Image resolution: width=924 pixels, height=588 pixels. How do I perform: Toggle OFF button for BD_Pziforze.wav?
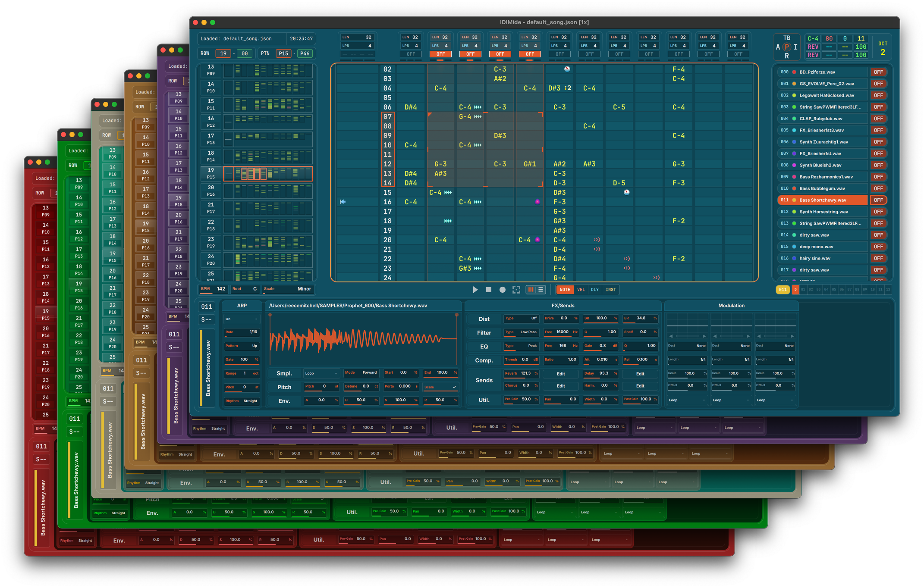click(878, 72)
